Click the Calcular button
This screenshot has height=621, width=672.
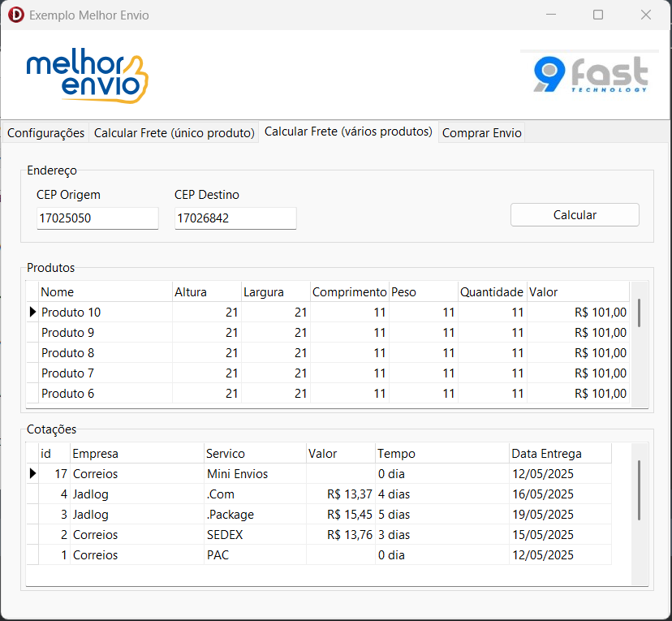(575, 215)
